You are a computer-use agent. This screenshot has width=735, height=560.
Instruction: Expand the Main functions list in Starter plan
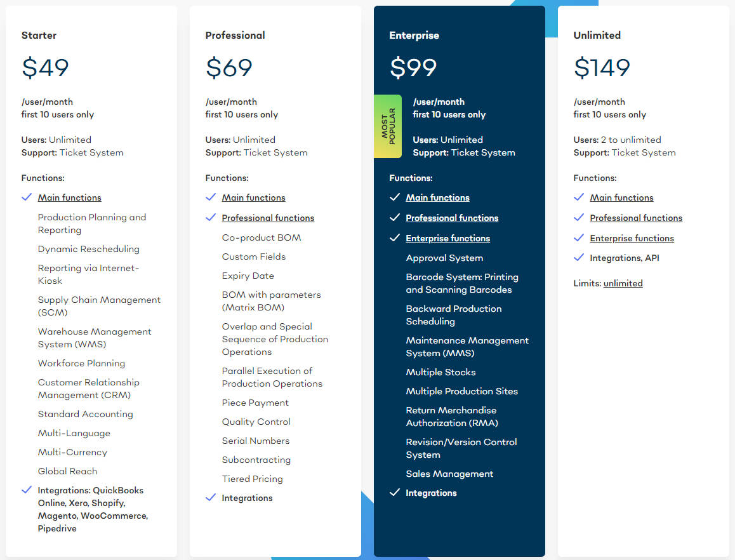69,197
